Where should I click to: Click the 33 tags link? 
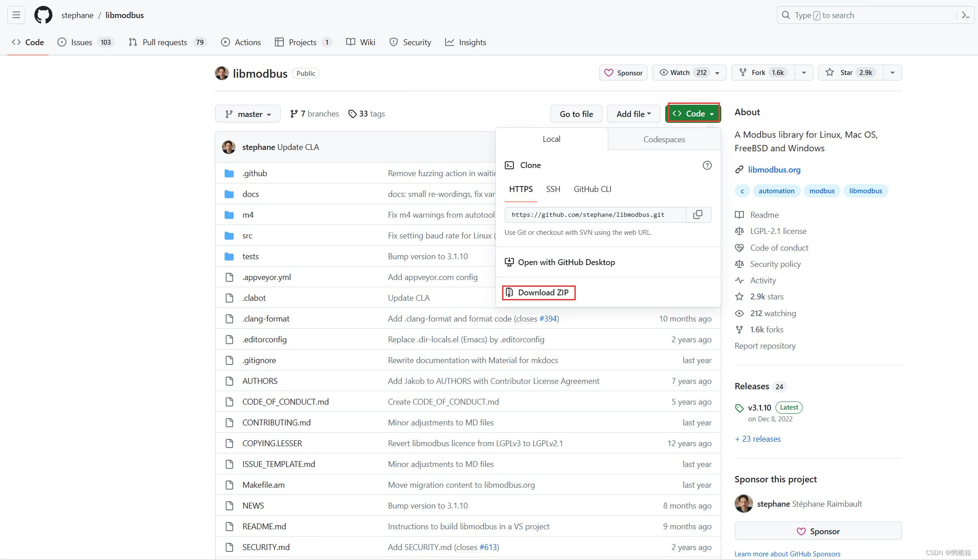coord(367,114)
